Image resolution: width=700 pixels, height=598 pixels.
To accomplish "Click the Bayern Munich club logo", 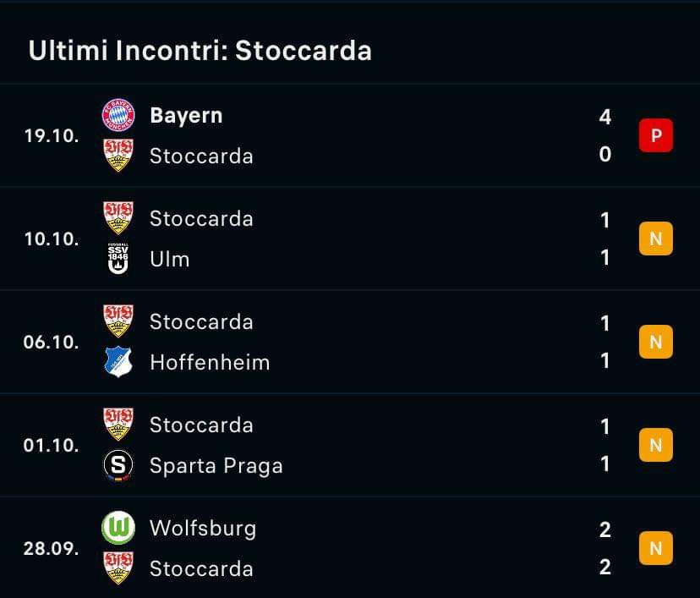I will [x=118, y=115].
